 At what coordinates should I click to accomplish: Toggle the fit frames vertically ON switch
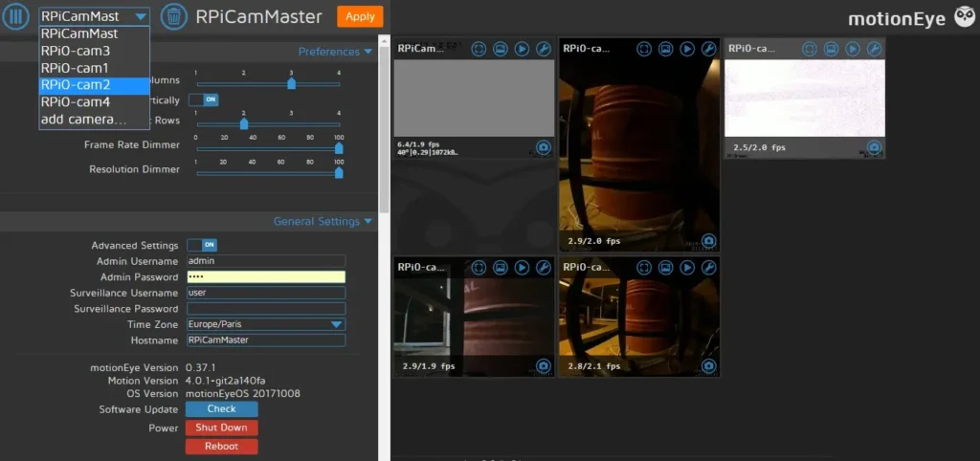tap(203, 99)
